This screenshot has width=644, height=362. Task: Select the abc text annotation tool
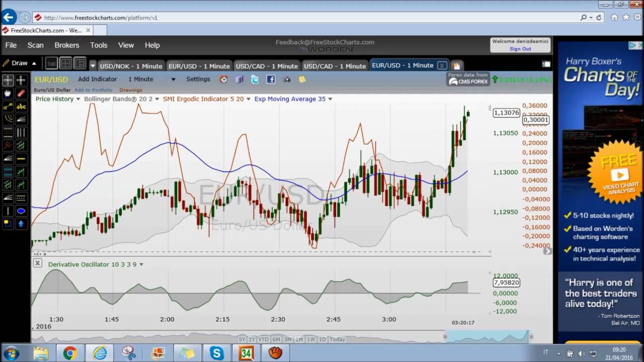[21, 106]
